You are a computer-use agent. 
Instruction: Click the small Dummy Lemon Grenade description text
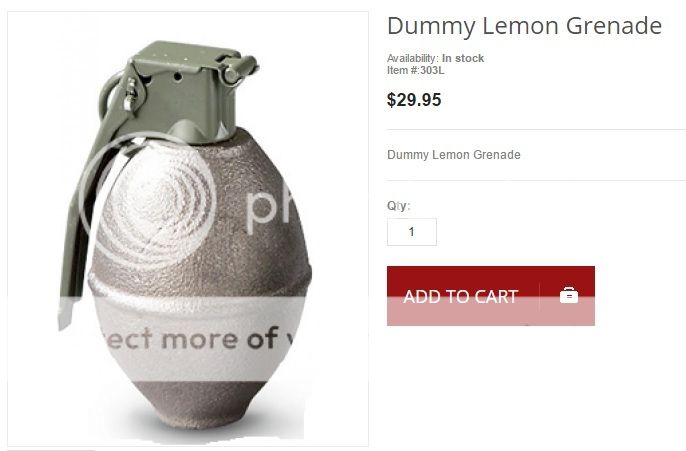[x=454, y=155]
